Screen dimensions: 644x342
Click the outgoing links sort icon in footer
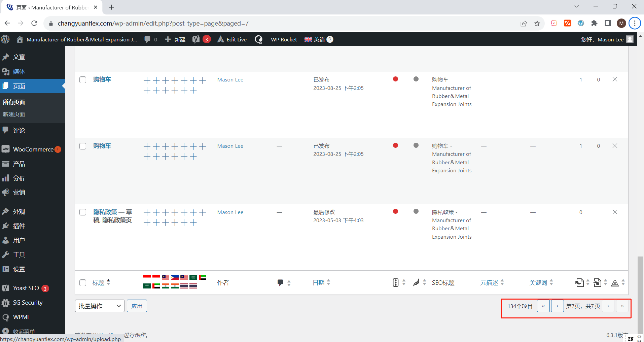(601, 283)
